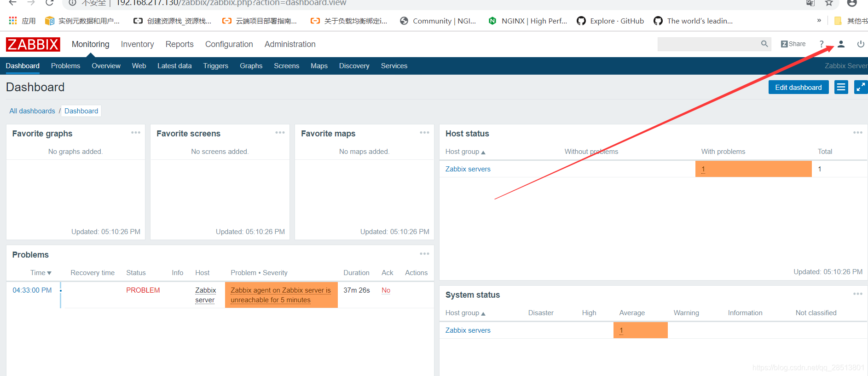The height and width of the screenshot is (376, 868).
Task: Open the Zabbix agent unreachable problem
Action: tap(281, 295)
